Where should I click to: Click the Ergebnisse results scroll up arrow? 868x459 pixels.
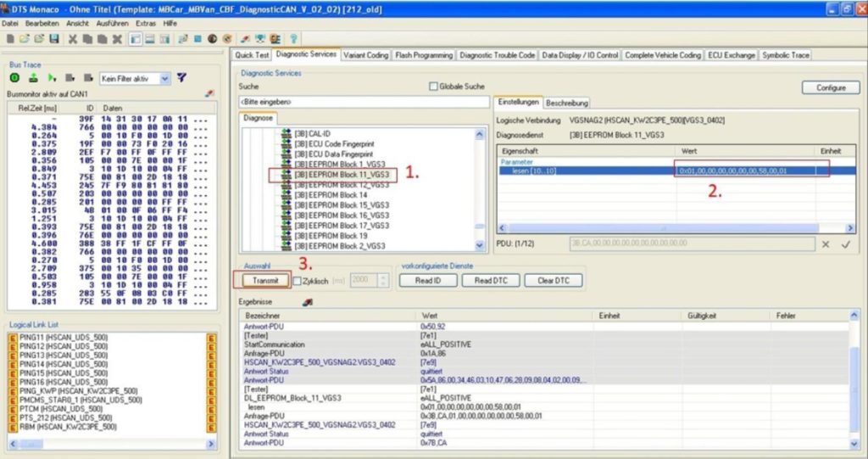pos(854,316)
